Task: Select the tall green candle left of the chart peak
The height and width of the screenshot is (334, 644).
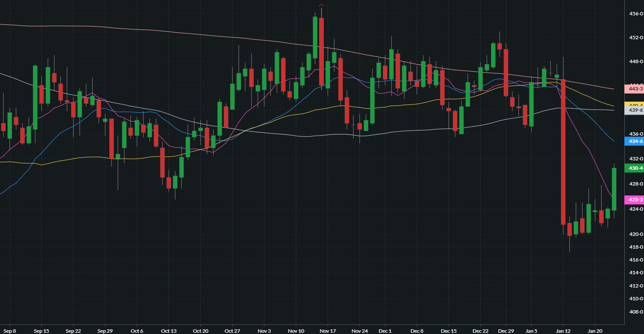Action: [x=315, y=37]
